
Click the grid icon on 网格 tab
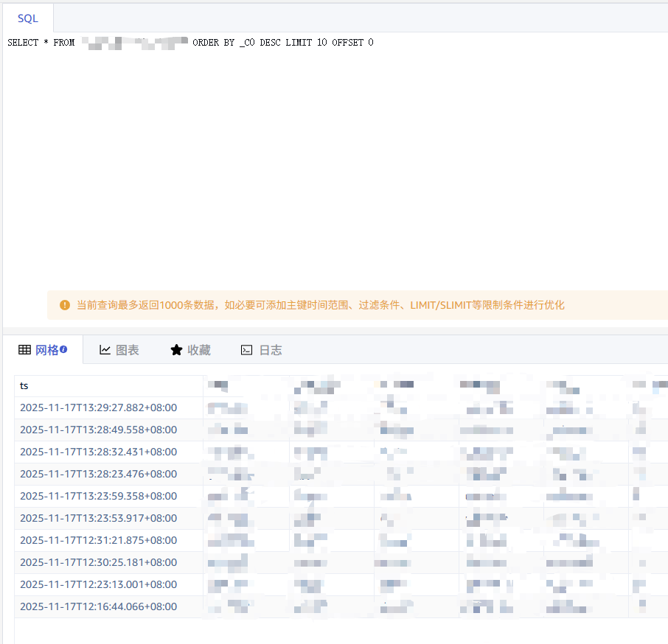tap(24, 350)
